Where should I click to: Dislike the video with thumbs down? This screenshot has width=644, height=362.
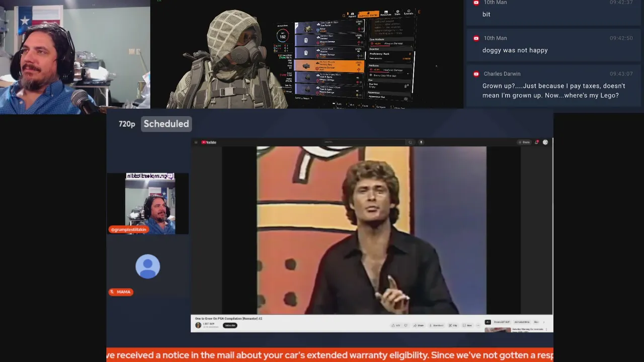[406, 325]
